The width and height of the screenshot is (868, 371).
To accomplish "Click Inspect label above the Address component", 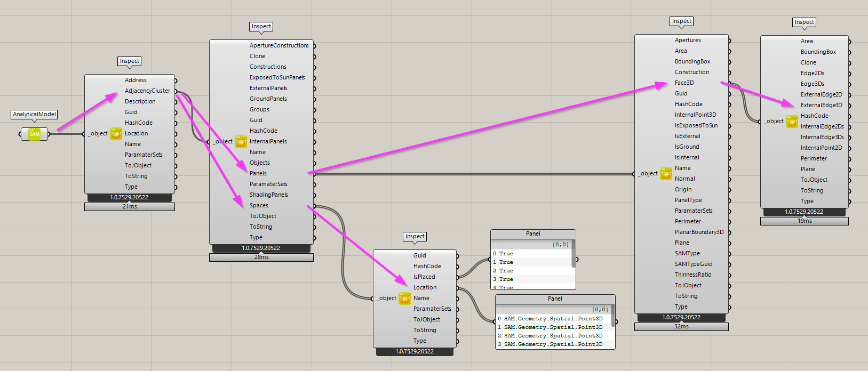I will click(x=129, y=61).
